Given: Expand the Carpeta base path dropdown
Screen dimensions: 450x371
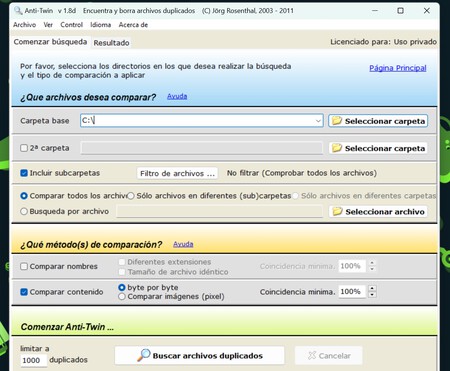Looking at the screenshot, I should (318, 121).
